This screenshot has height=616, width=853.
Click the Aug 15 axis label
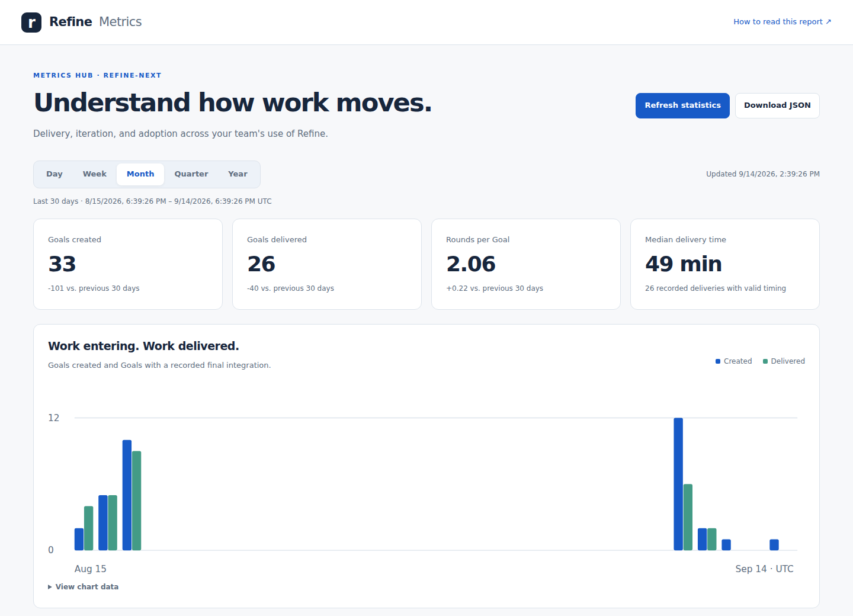click(91, 569)
